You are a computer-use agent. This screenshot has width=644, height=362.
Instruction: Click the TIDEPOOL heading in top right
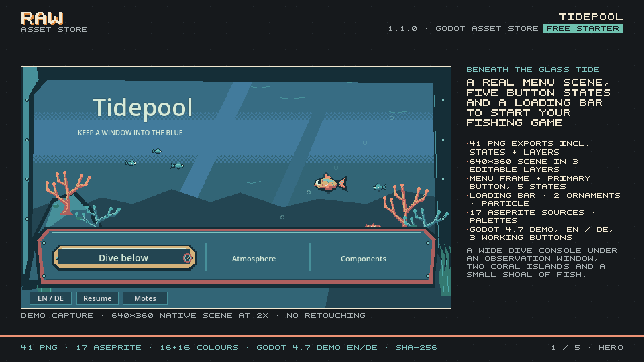coord(591,17)
